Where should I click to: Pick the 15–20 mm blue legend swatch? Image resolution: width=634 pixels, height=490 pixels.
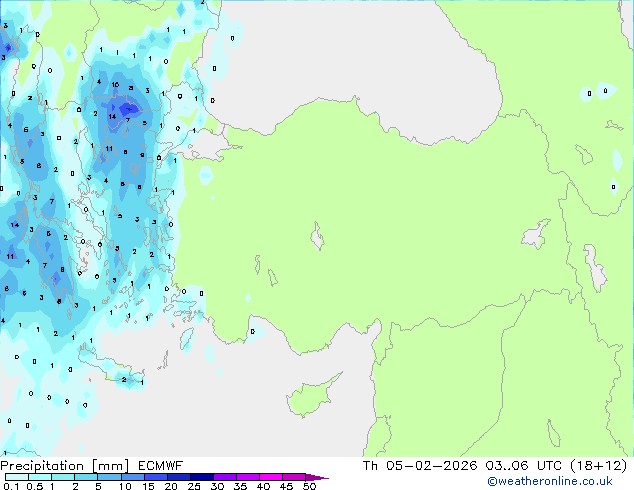[x=155, y=477]
